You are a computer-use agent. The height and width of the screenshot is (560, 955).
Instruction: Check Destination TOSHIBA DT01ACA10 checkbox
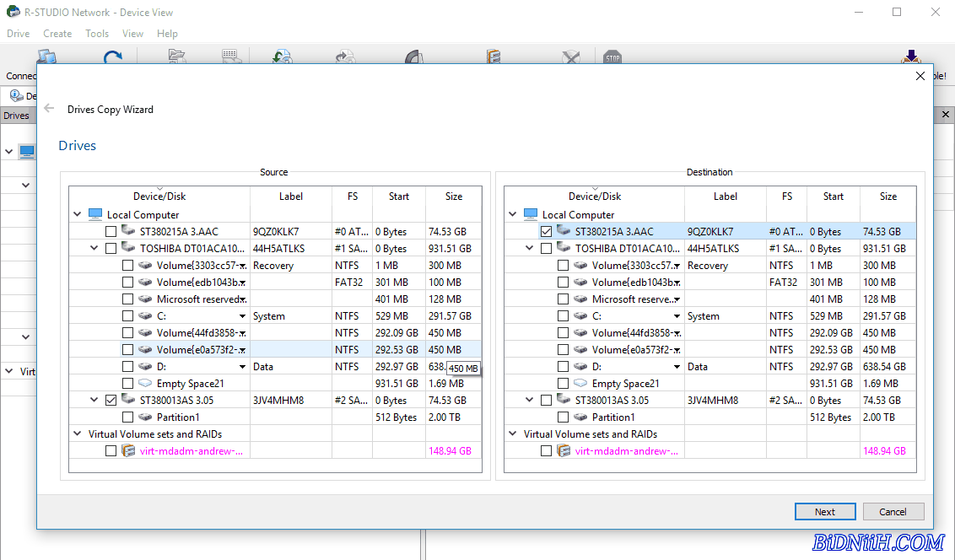pos(547,248)
